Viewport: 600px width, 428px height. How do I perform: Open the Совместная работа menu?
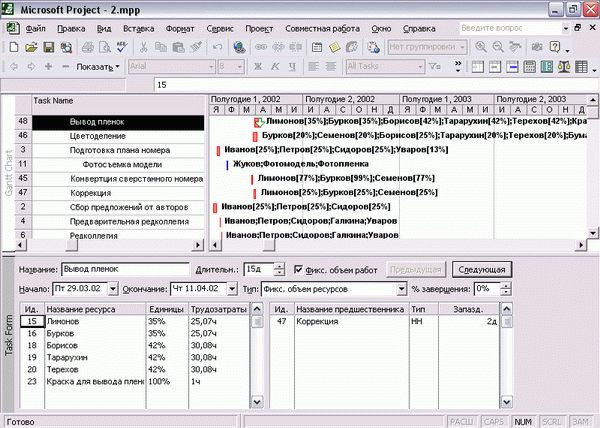322,29
